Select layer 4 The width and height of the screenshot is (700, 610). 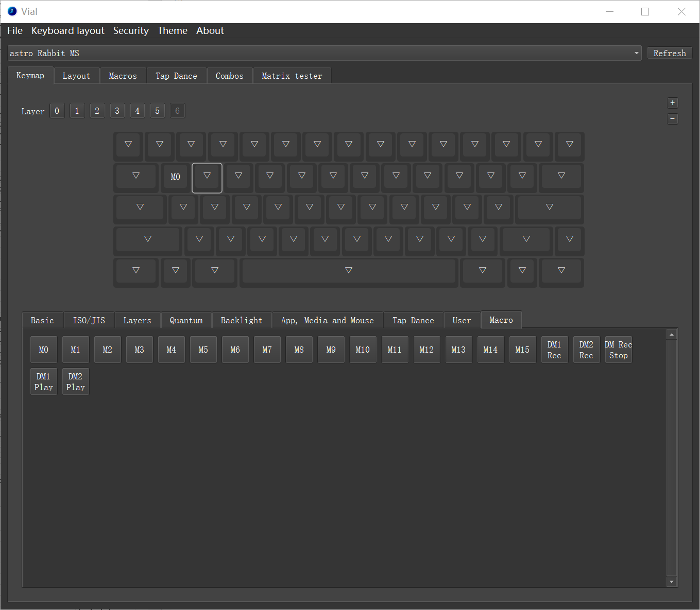point(138,111)
